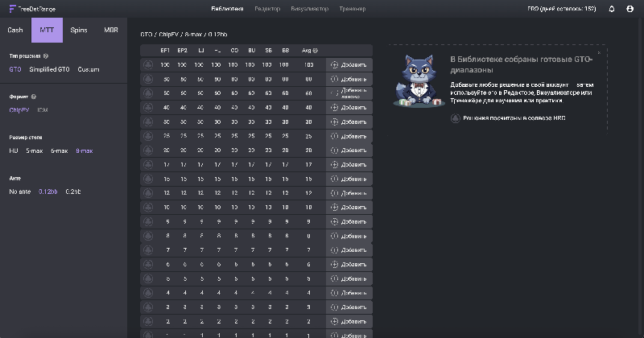Open the Редактор menu item
Image resolution: width=644 pixels, height=338 pixels.
[x=266, y=9]
